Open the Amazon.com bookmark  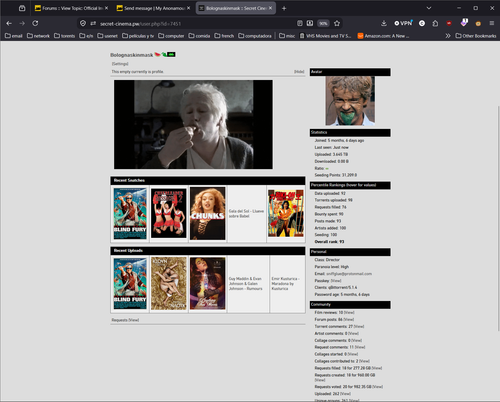click(x=383, y=36)
